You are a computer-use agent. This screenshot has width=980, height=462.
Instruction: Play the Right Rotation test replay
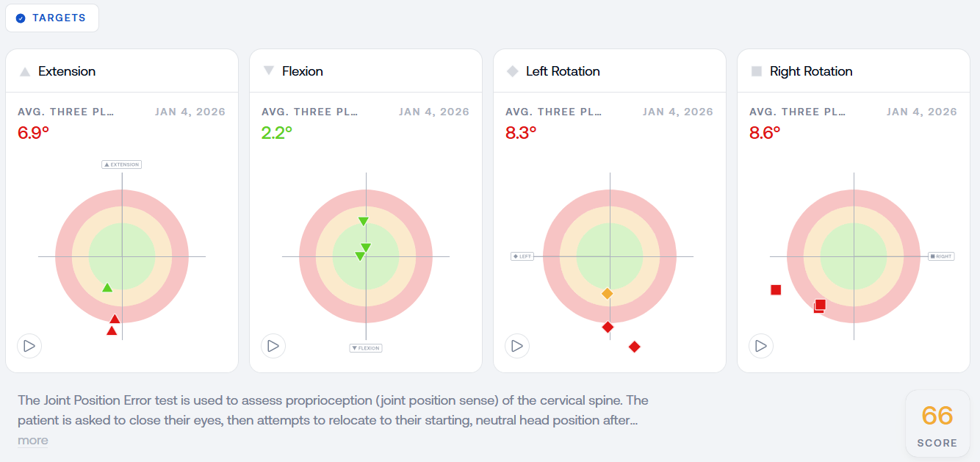click(761, 345)
